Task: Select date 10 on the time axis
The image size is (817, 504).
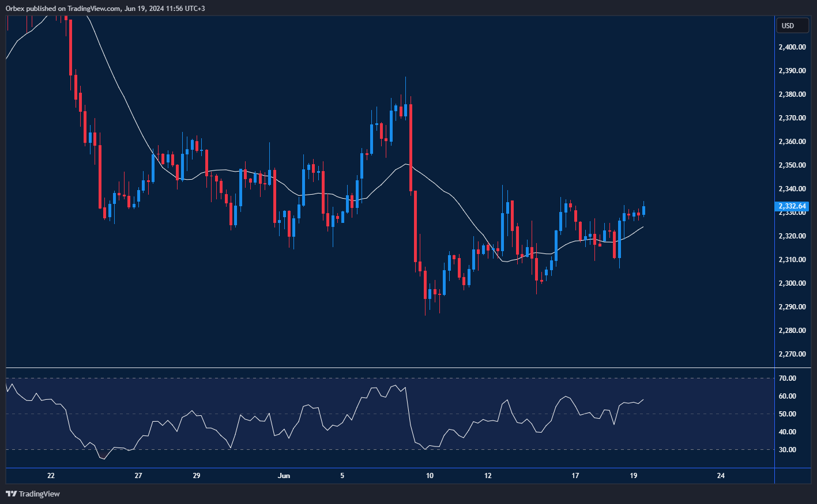Action: tap(430, 476)
